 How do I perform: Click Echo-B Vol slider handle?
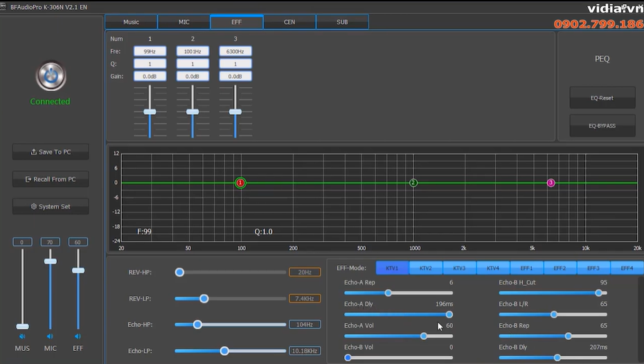[x=348, y=358]
